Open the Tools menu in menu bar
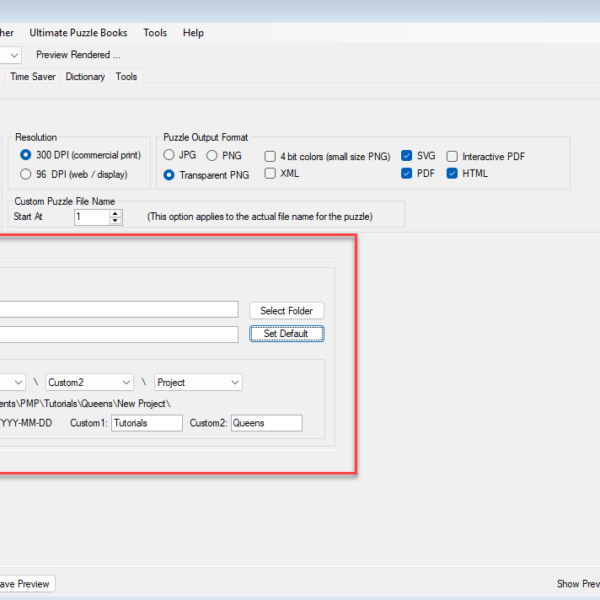The width and height of the screenshot is (600, 600). (155, 33)
